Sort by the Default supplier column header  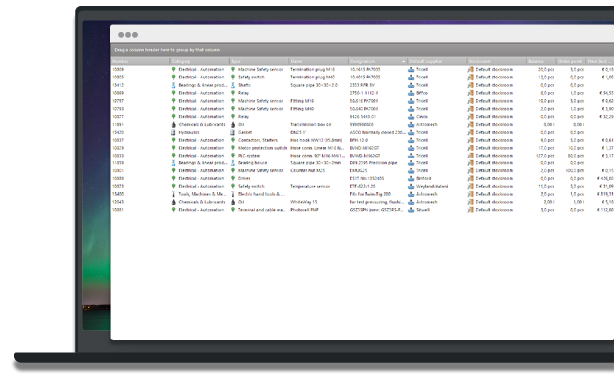(437, 61)
